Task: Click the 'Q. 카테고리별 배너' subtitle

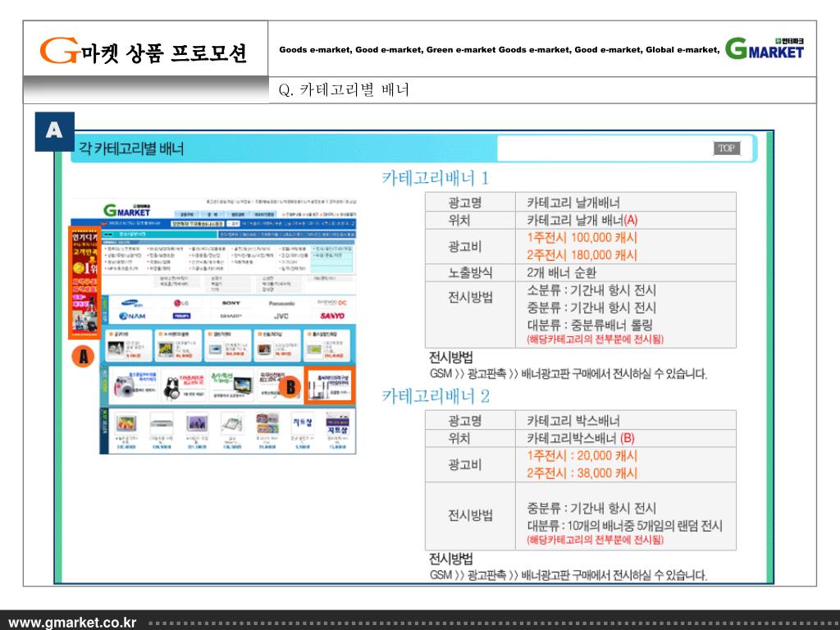Action: coord(344,89)
